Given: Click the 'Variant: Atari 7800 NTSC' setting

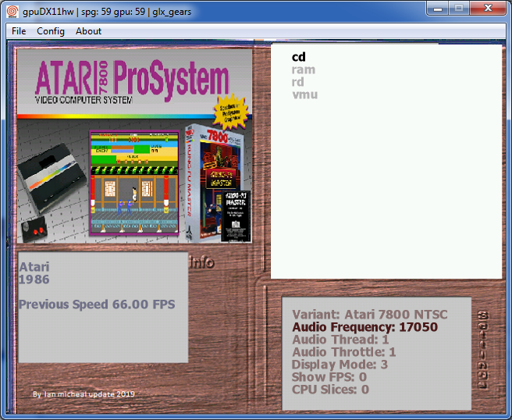Looking at the screenshot, I should (x=370, y=315).
